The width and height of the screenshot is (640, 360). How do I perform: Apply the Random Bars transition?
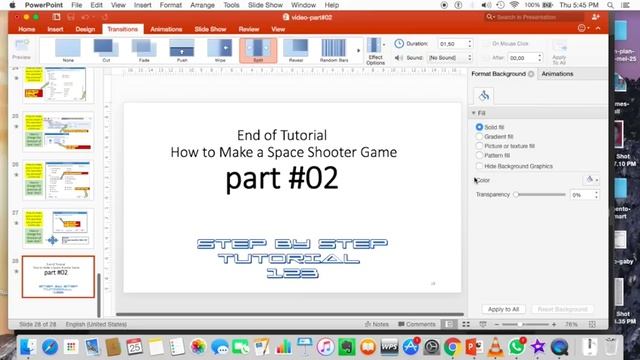(x=334, y=51)
